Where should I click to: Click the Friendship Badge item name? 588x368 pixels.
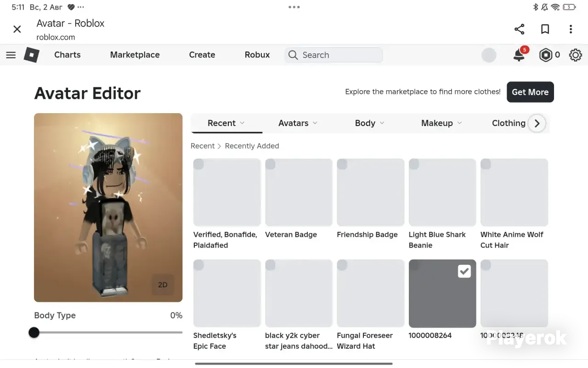click(x=367, y=235)
